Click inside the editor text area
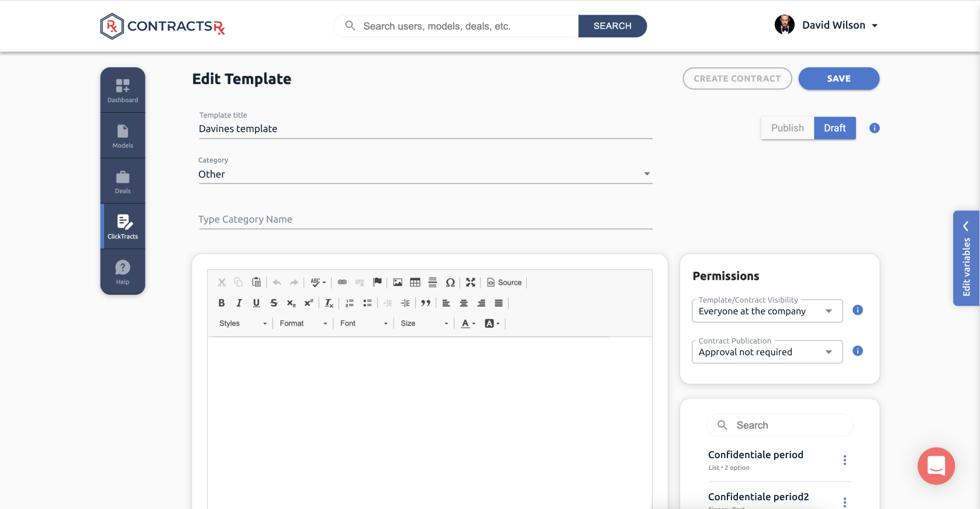 (x=430, y=423)
